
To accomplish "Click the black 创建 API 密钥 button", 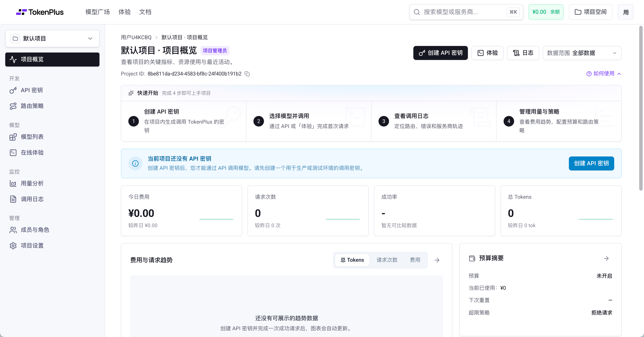I will [x=440, y=53].
